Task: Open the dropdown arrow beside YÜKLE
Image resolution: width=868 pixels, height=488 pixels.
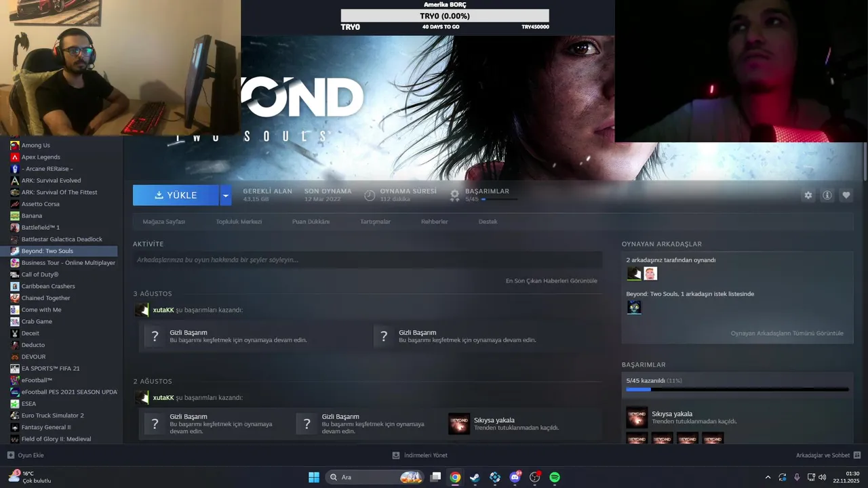Action: pyautogui.click(x=226, y=195)
